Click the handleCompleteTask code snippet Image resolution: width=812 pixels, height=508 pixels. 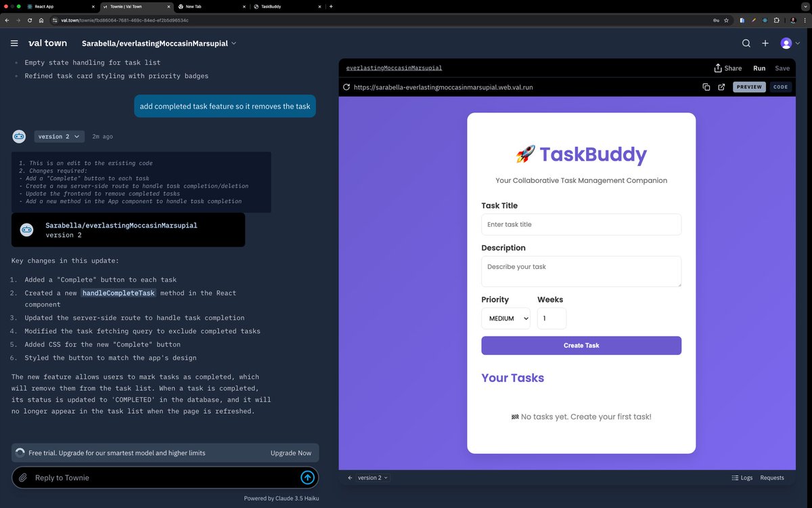[x=119, y=293]
